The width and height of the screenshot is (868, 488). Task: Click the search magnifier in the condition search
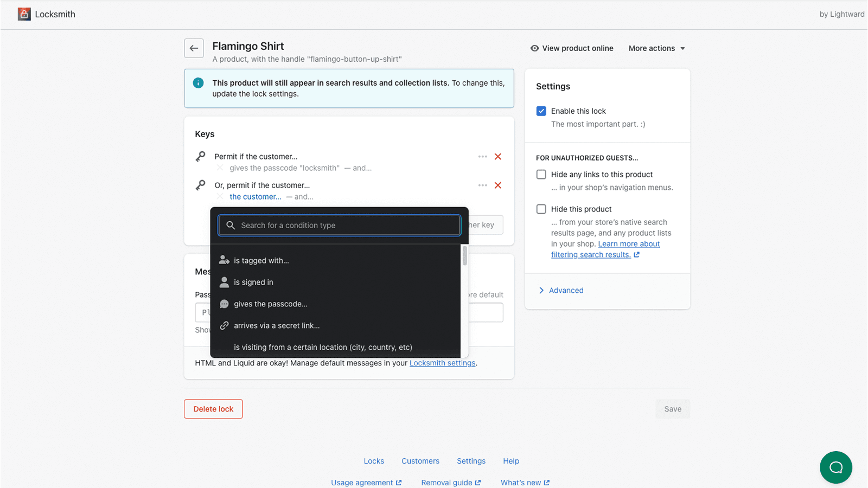(x=231, y=225)
